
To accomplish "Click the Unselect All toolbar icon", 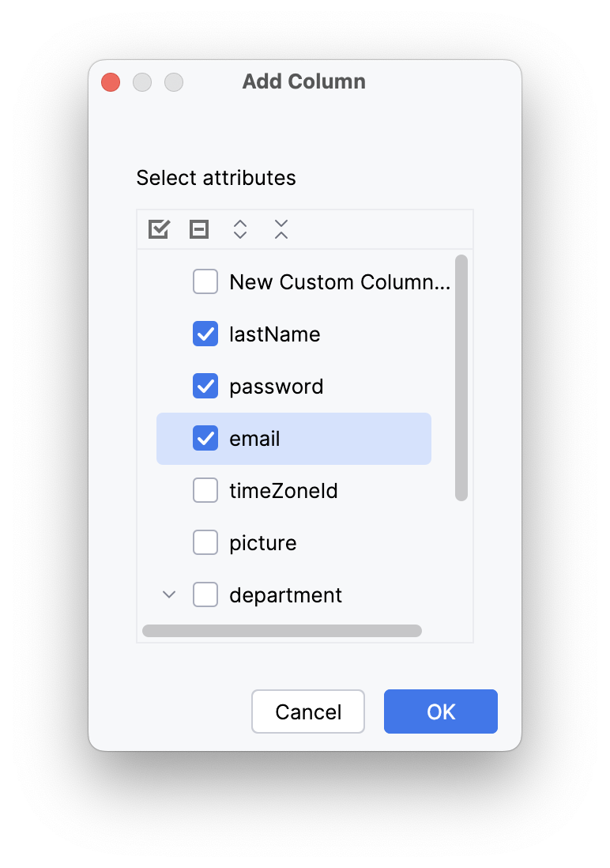I will [198, 228].
